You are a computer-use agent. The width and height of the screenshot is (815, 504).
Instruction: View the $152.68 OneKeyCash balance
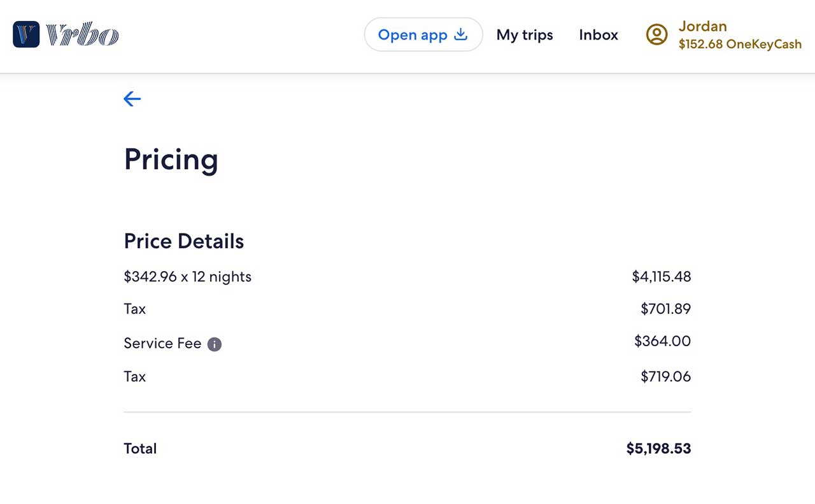click(x=740, y=45)
